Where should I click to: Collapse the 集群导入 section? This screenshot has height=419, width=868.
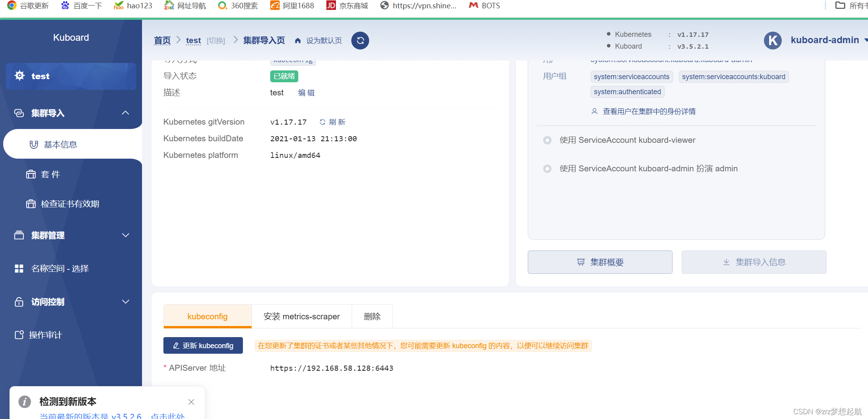[125, 113]
